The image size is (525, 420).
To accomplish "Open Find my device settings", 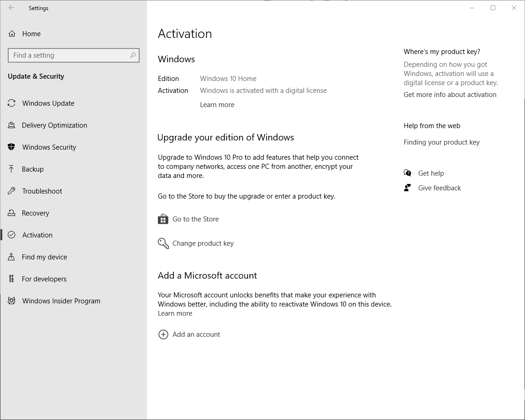I will (x=43, y=257).
